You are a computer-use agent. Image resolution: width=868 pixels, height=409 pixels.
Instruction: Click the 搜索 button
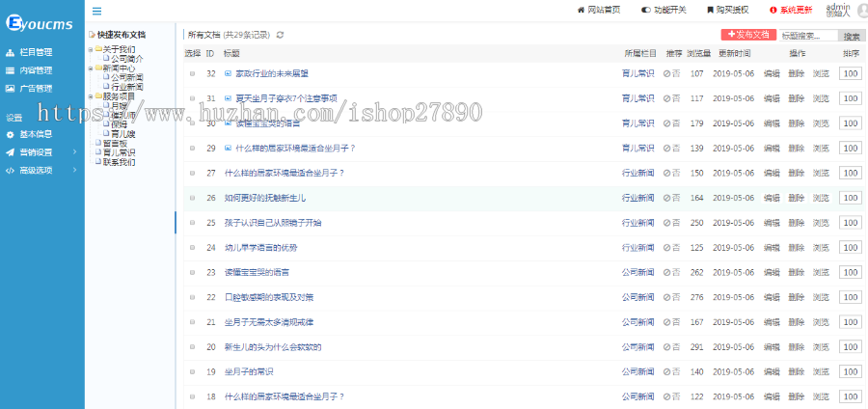[x=852, y=36]
